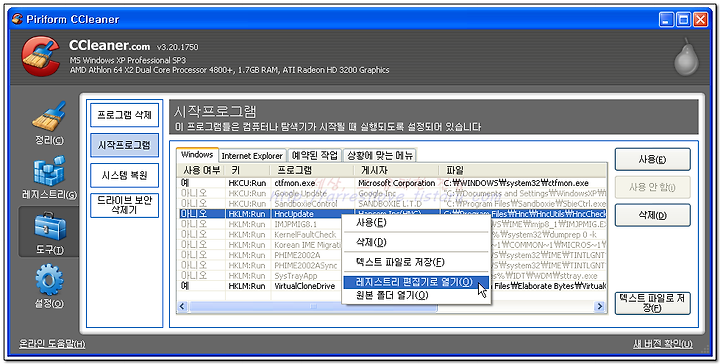Switch to the 예약된 작업 tab
This screenshot has width=720, height=364.
coord(315,156)
